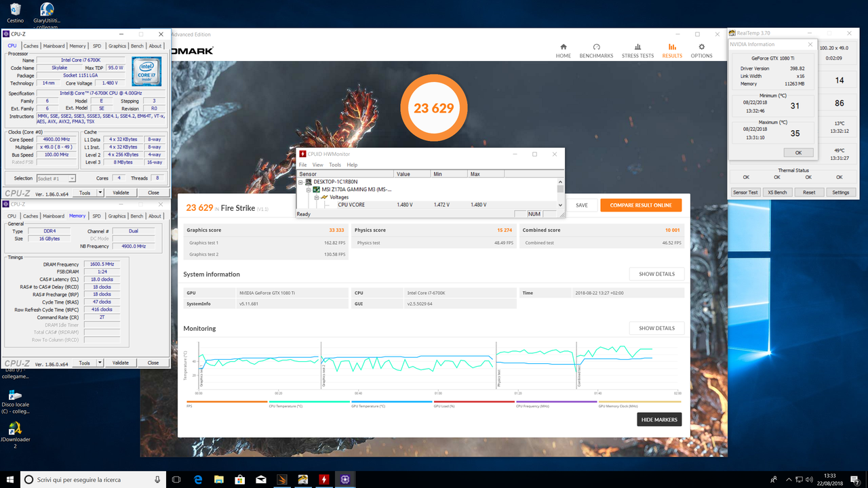The height and width of the screenshot is (488, 868).
Task: Open 3DMark Options gear icon
Action: click(x=701, y=47)
